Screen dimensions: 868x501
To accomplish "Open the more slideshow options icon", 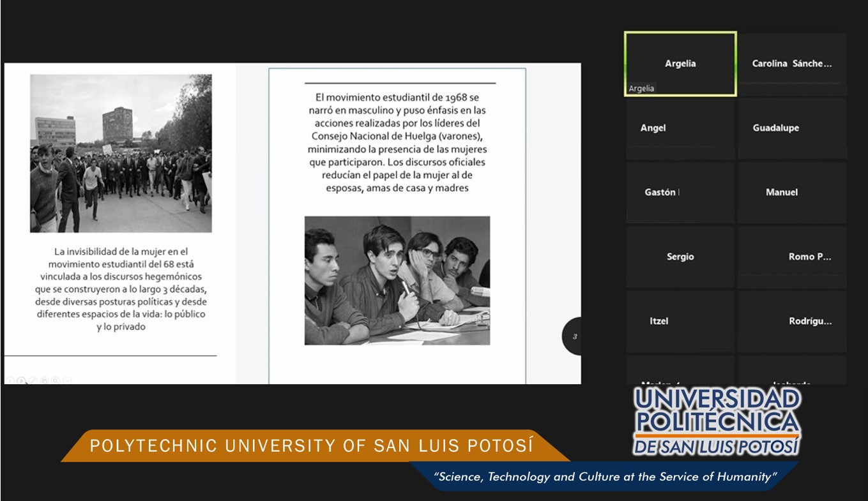I will 67,380.
